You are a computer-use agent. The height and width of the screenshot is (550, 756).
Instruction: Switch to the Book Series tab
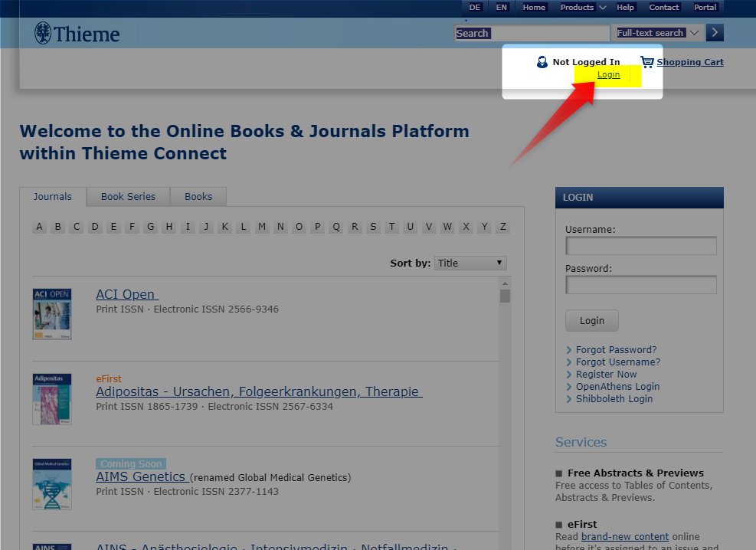[128, 197]
